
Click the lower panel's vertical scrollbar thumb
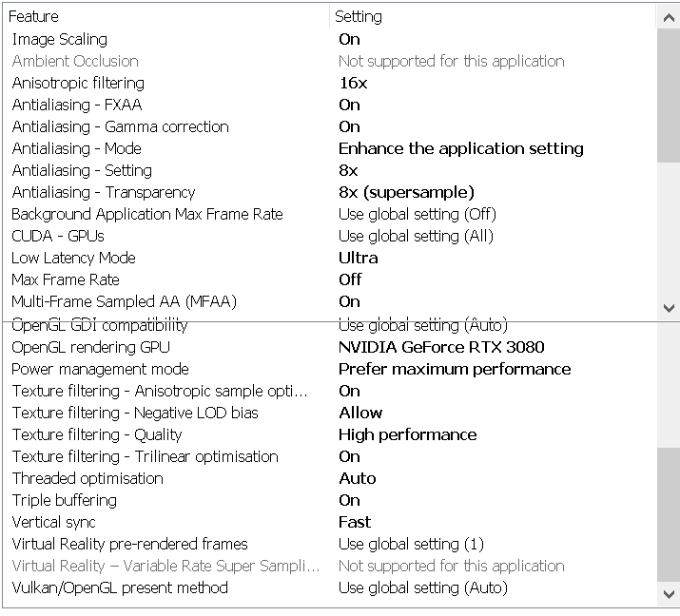(669, 513)
